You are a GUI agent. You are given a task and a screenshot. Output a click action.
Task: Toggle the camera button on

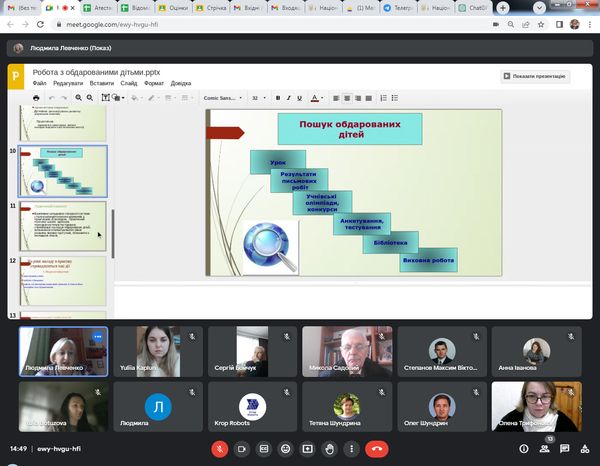coord(242,449)
